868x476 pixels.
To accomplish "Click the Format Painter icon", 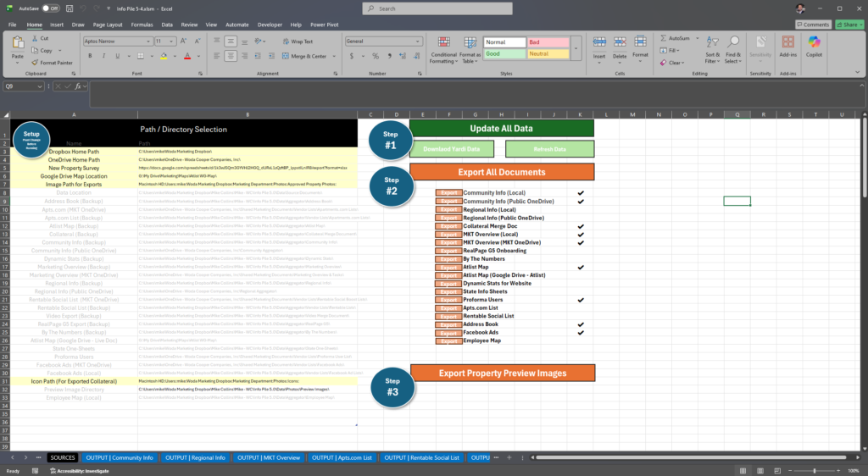I will pos(36,62).
